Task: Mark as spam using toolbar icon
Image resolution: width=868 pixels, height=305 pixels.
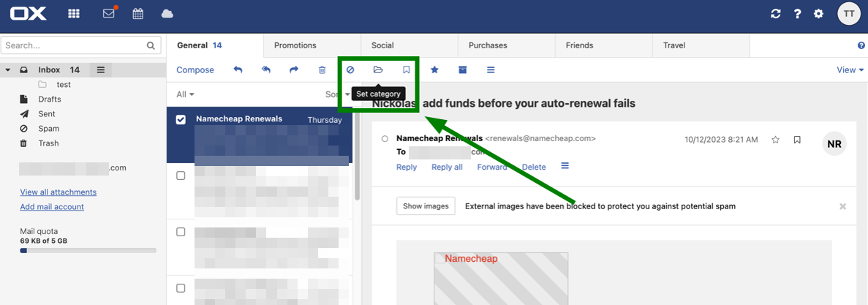Action: (x=350, y=69)
